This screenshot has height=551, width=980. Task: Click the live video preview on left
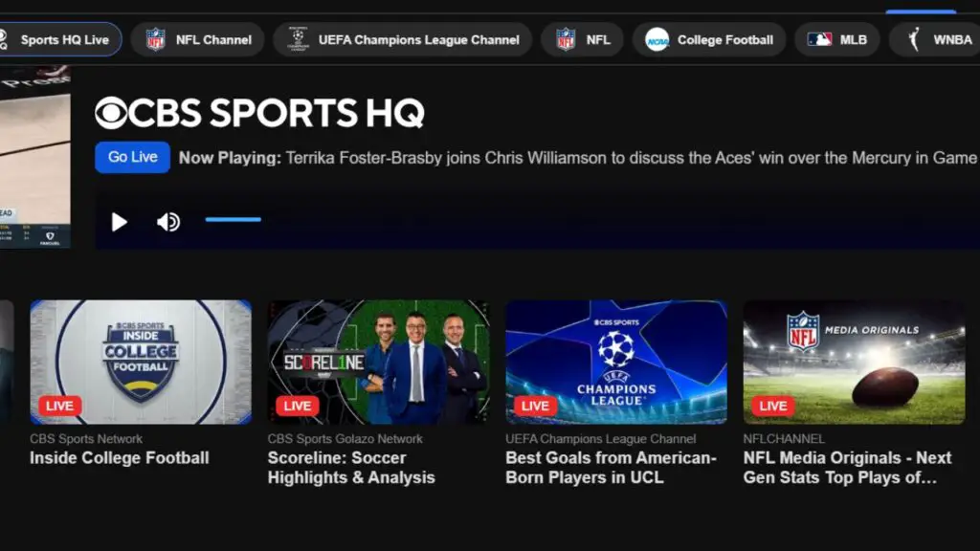34,158
